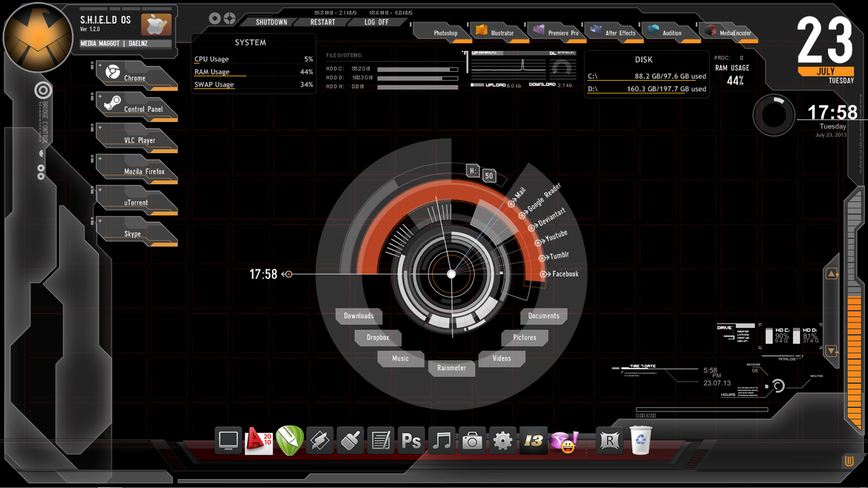Open CorelDRAW green balloon dock icon
The width and height of the screenshot is (868, 488).
[x=290, y=441]
